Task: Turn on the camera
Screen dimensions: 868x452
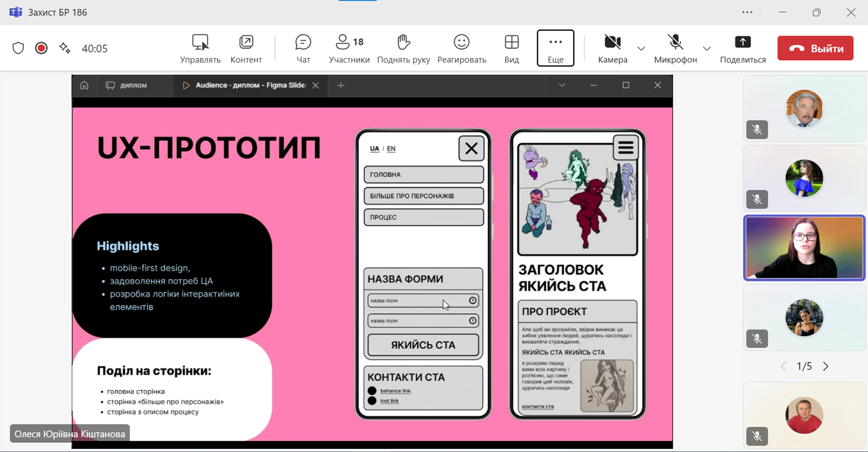Action: [612, 48]
